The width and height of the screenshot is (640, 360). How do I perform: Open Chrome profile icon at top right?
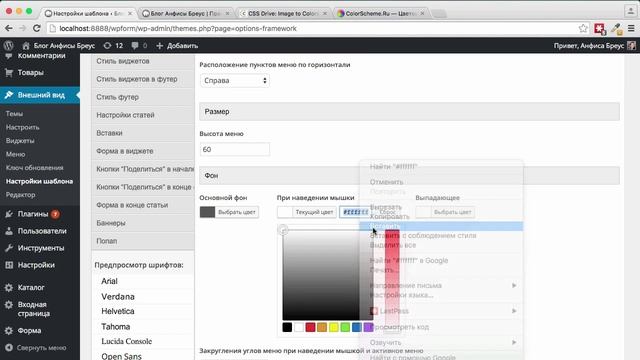tap(630, 11)
